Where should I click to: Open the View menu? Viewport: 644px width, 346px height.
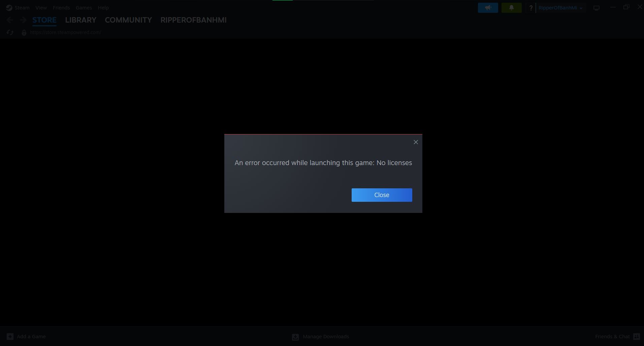click(x=41, y=8)
